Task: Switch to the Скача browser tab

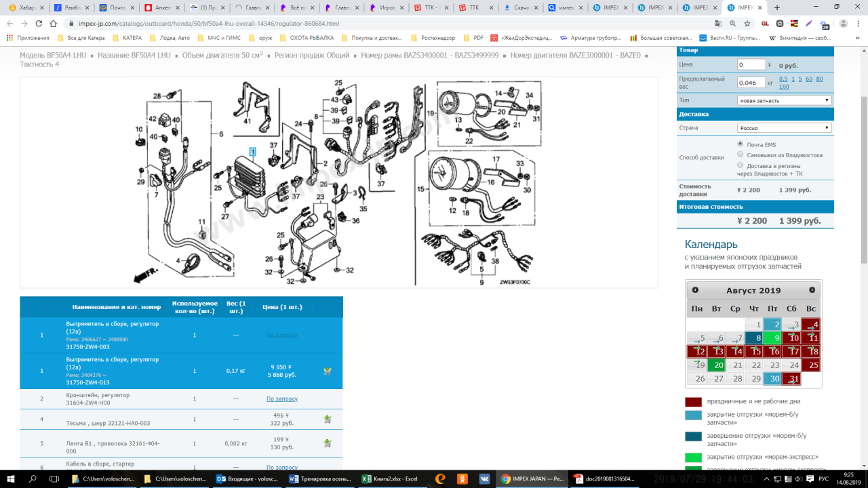Action: click(x=520, y=7)
